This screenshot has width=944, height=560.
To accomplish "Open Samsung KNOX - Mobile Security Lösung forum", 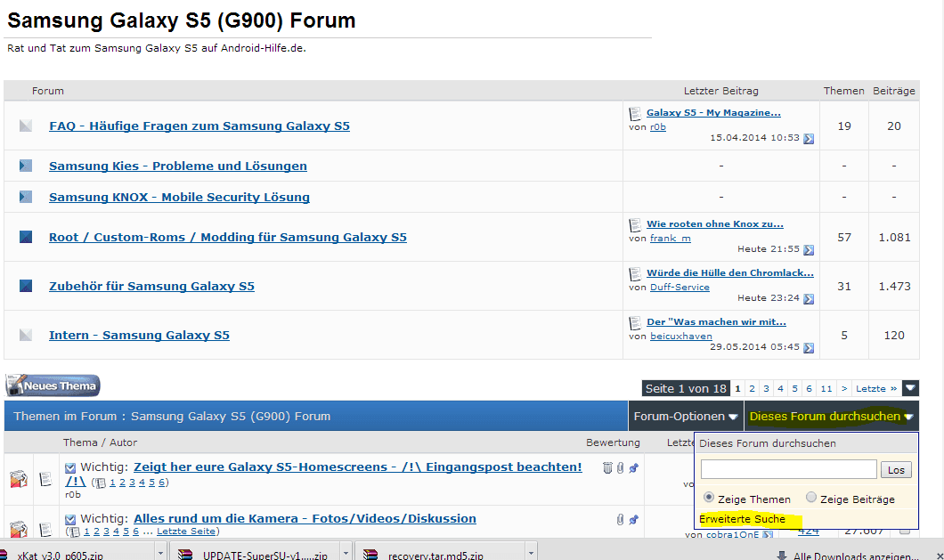I will point(179,197).
